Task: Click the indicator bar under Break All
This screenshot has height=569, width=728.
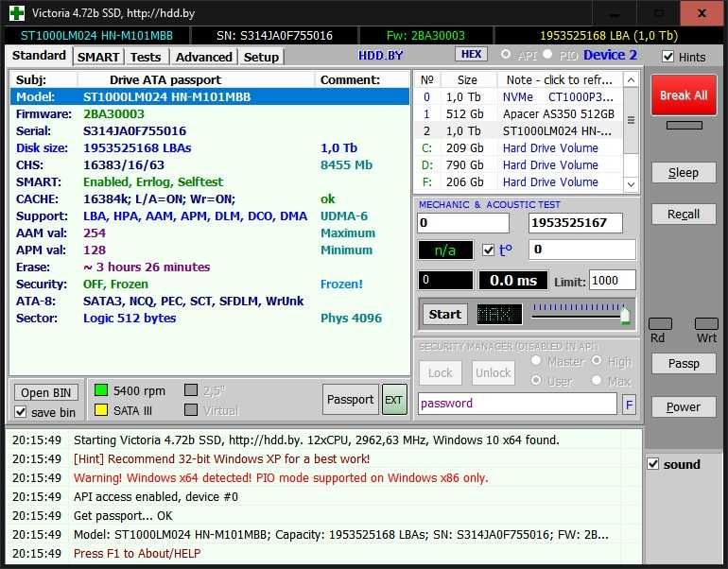Action: tap(684, 126)
